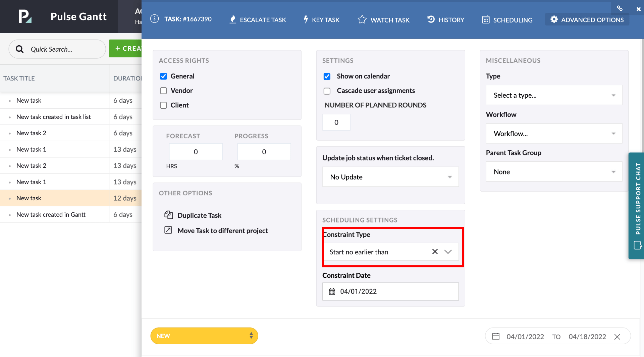Viewport: 644px width, 357px height.
Task: Click the Constraint Date field
Action: tap(390, 292)
